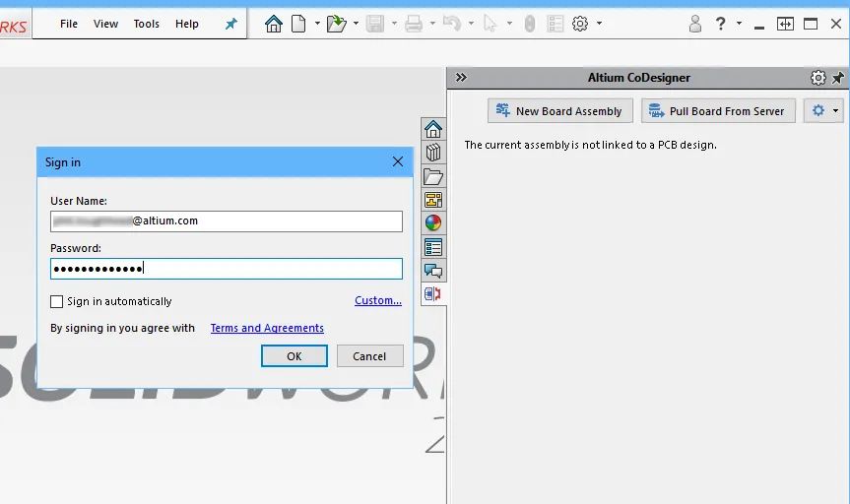The width and height of the screenshot is (850, 504).
Task: Expand the New document dropdown arrow
Action: [317, 24]
